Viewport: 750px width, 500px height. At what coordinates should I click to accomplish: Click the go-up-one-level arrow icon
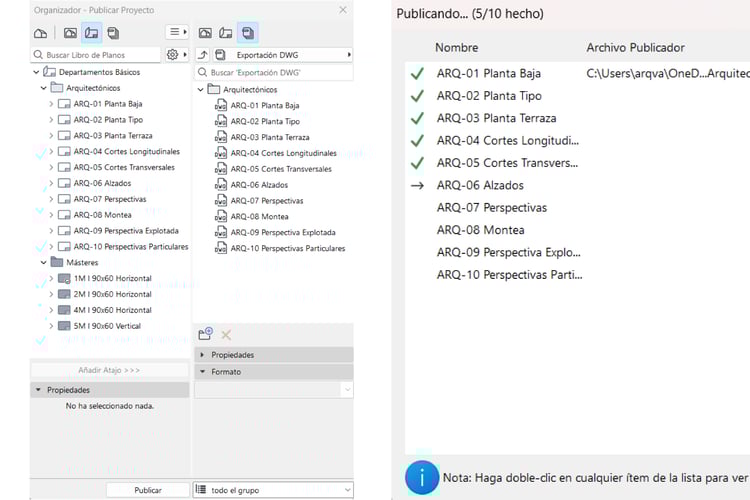click(203, 55)
